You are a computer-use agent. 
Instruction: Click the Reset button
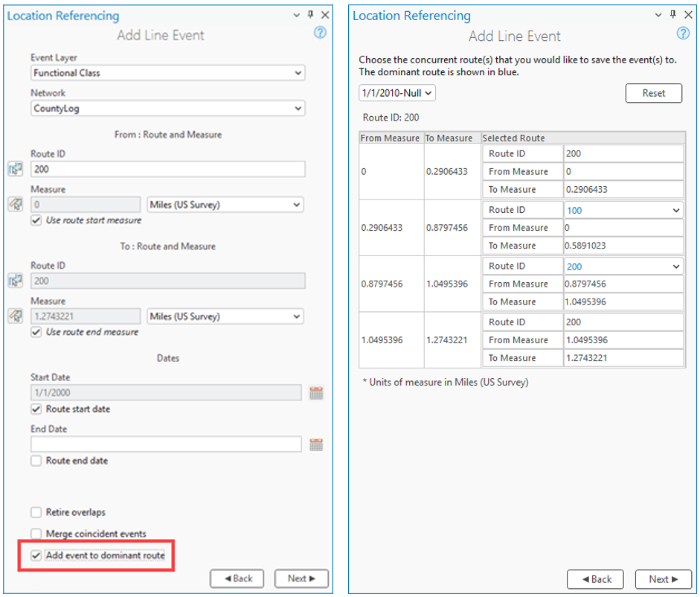(x=654, y=93)
